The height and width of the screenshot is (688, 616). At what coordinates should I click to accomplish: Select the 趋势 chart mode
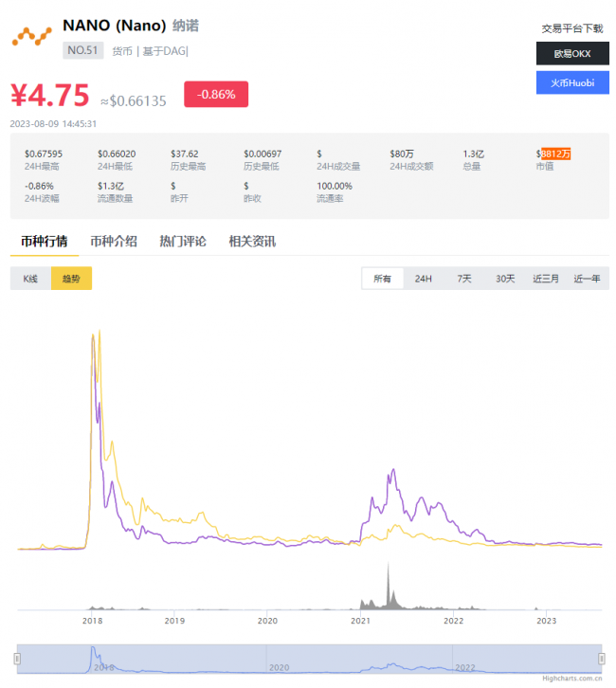pyautogui.click(x=71, y=279)
